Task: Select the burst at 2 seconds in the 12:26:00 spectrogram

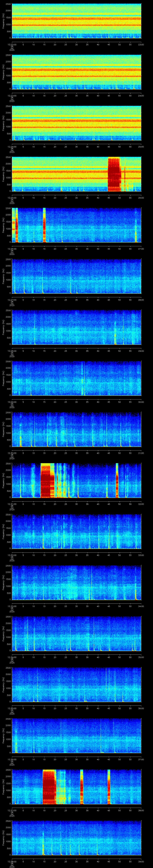Action: 16,225
